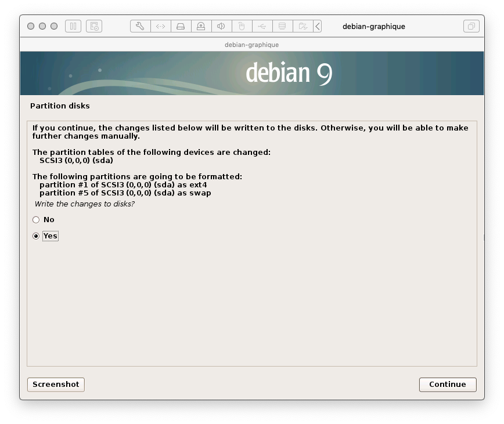504x424 pixels.
Task: Click the camera device icon
Action: pyautogui.click(x=201, y=26)
